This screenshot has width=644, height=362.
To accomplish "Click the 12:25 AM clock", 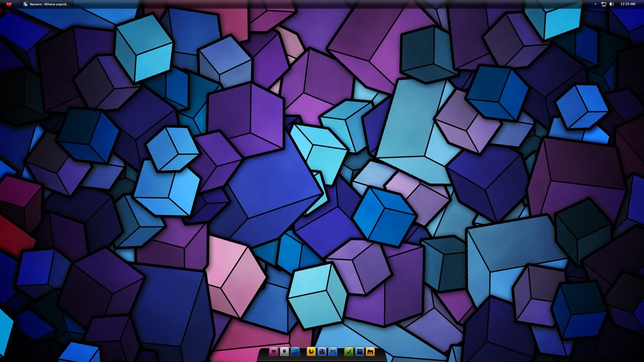I will tap(628, 4).
